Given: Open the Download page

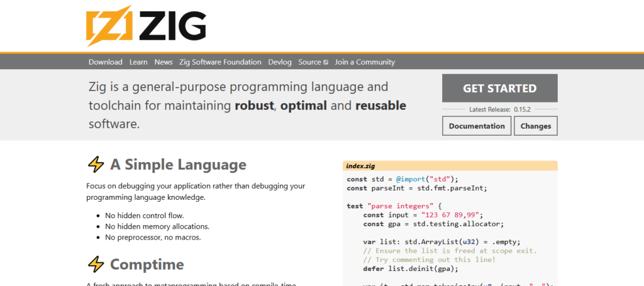Looking at the screenshot, I should coord(105,62).
